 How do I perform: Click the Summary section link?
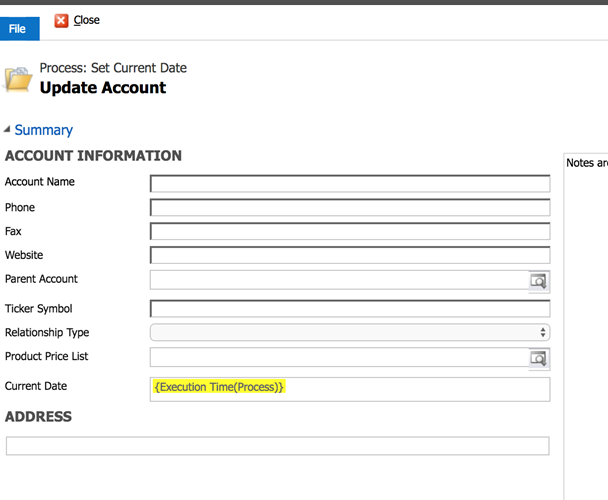click(x=43, y=130)
